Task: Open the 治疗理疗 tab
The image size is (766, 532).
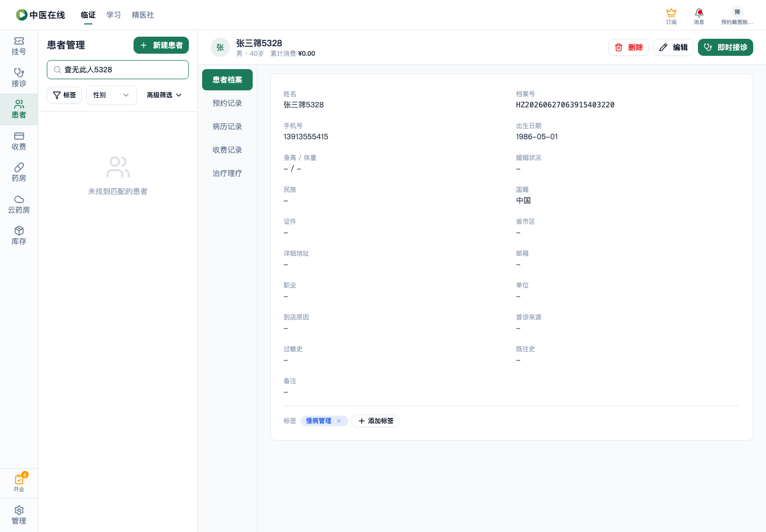Action: pos(227,173)
